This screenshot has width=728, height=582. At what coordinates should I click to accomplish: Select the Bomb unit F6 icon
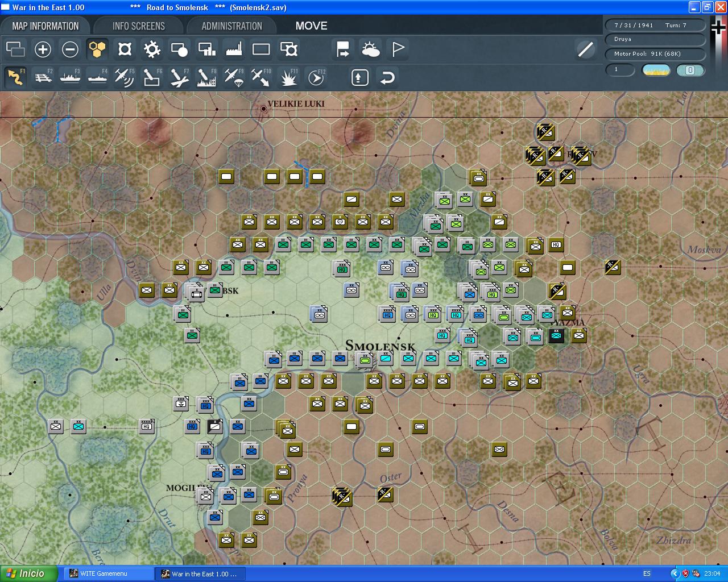point(152,77)
